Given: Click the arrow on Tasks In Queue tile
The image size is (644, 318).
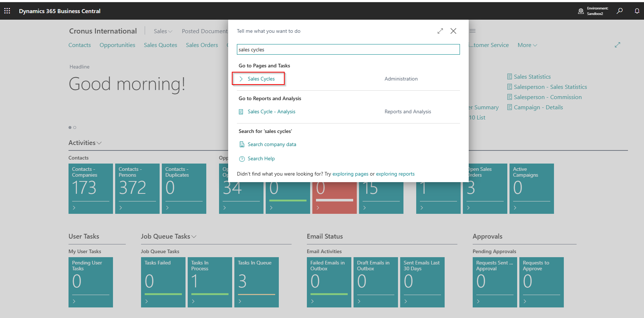Looking at the screenshot, I should (x=240, y=301).
